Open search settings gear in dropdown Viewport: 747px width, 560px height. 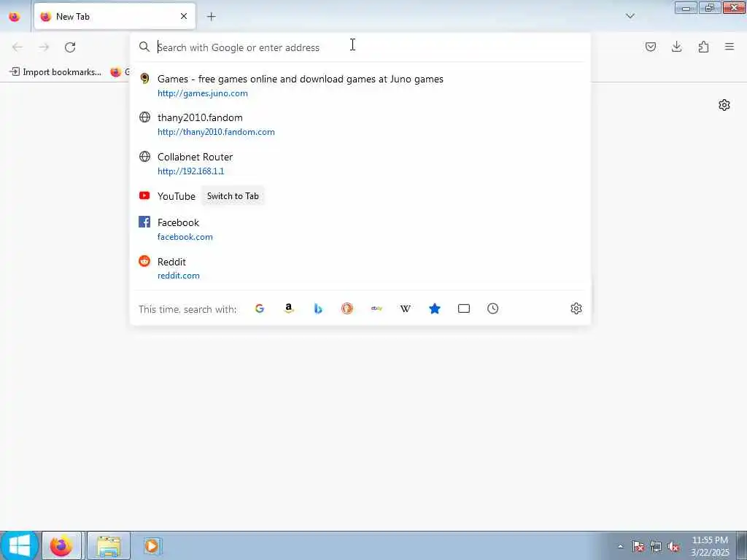tap(576, 308)
